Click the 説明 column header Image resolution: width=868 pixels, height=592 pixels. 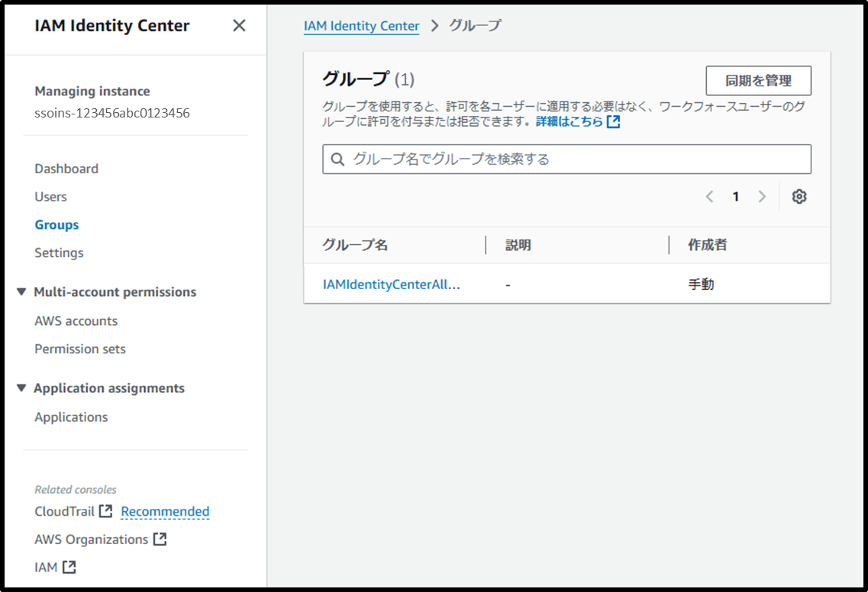coord(518,245)
